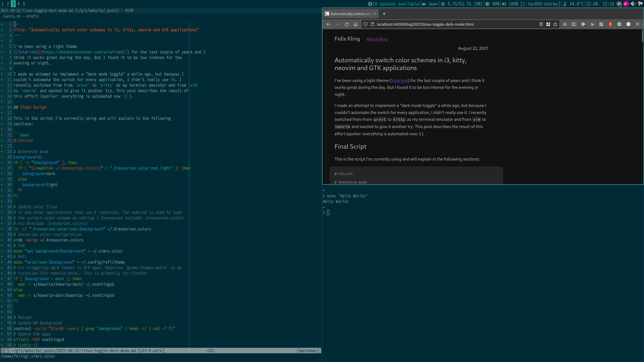Click the thermometer temperature icon
This screenshot has height=362, width=644.
(565, 4)
